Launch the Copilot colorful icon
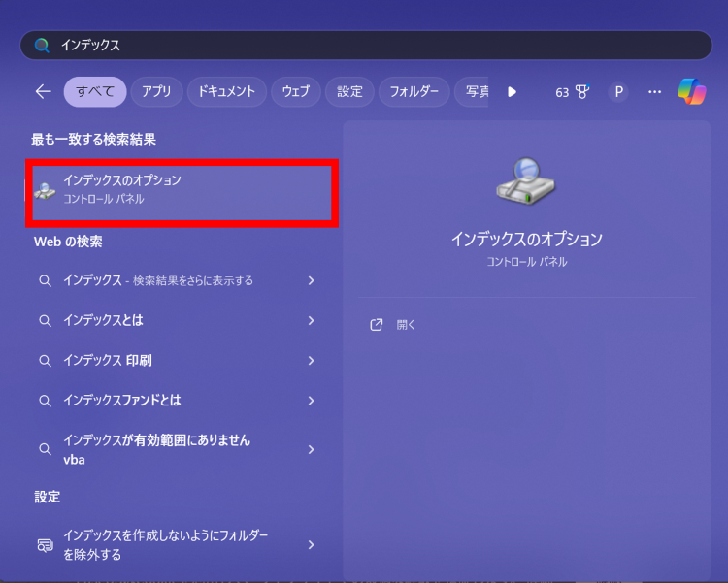Image resolution: width=728 pixels, height=583 pixels. 692,91
